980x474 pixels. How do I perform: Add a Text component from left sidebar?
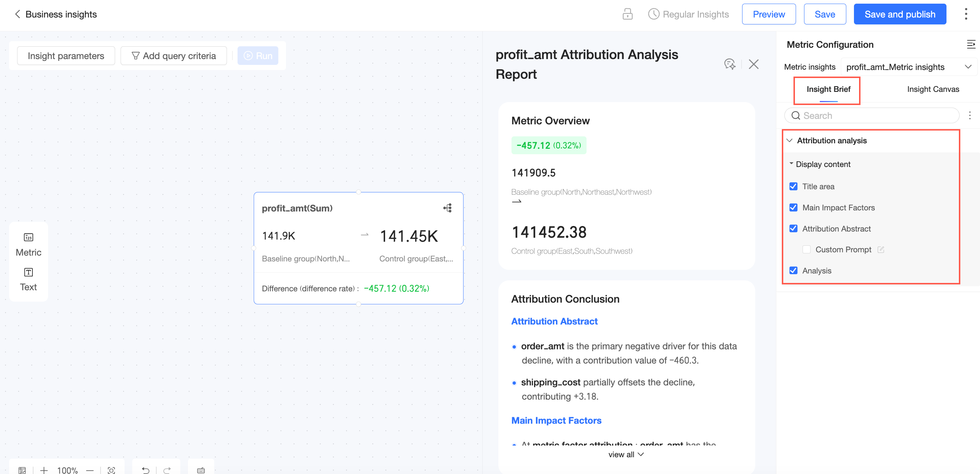point(28,279)
